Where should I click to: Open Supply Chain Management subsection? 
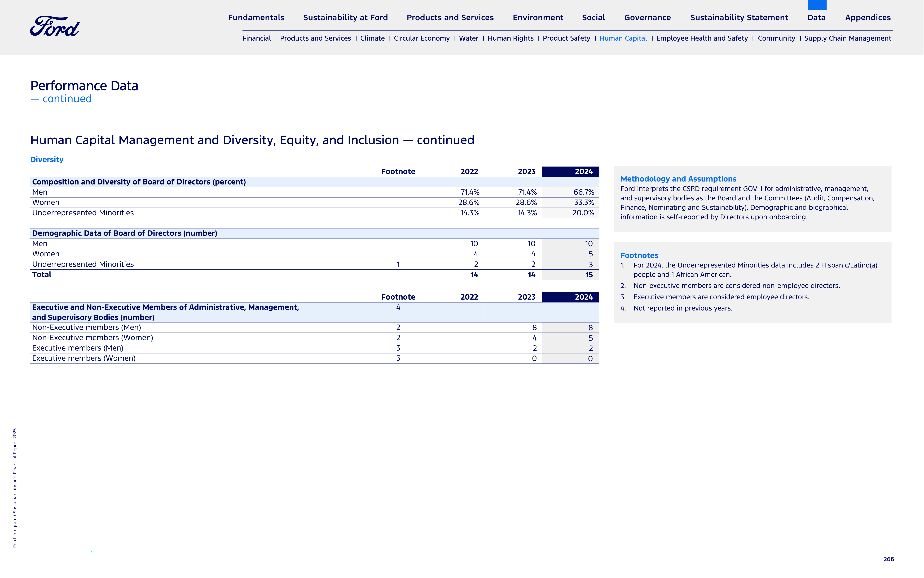(x=848, y=38)
